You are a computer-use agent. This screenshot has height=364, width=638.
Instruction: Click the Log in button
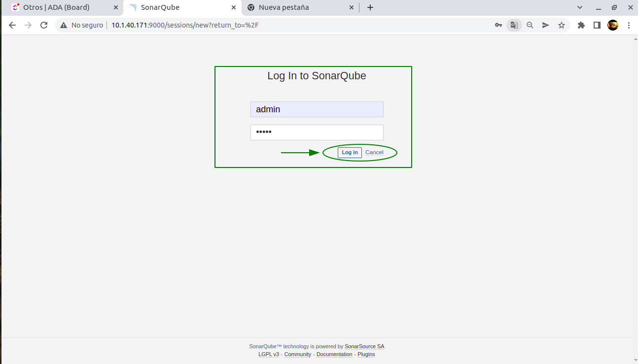pyautogui.click(x=350, y=153)
